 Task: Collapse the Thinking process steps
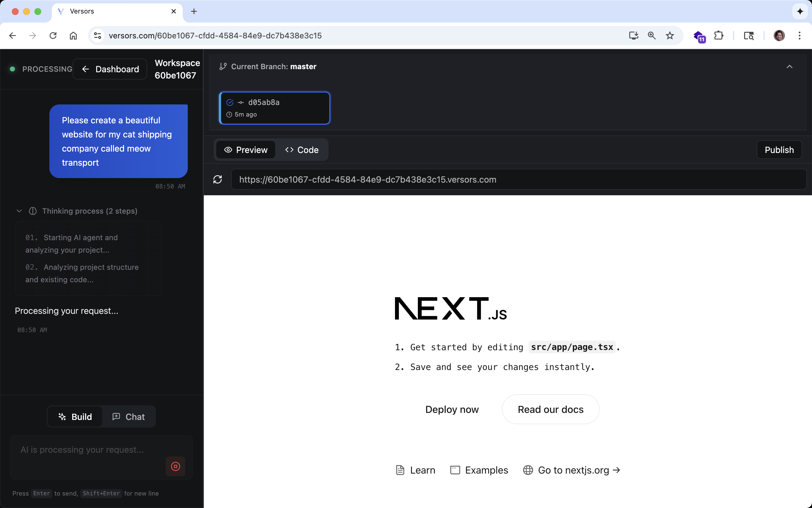click(19, 211)
